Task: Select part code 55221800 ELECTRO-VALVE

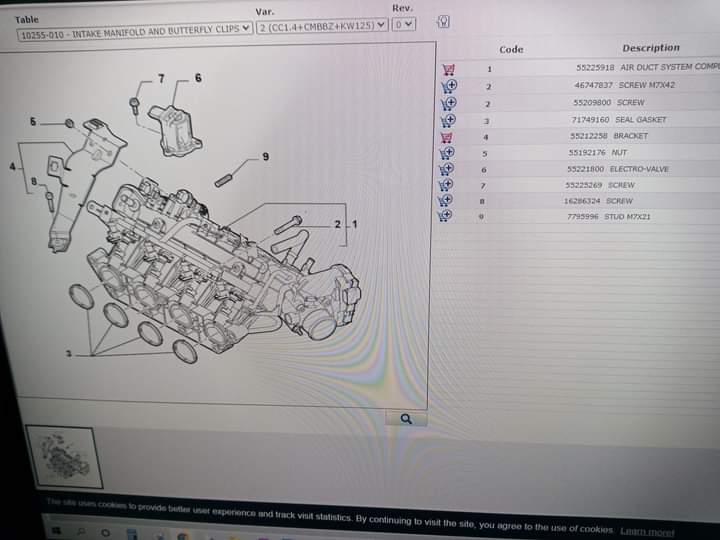Action: click(585, 169)
